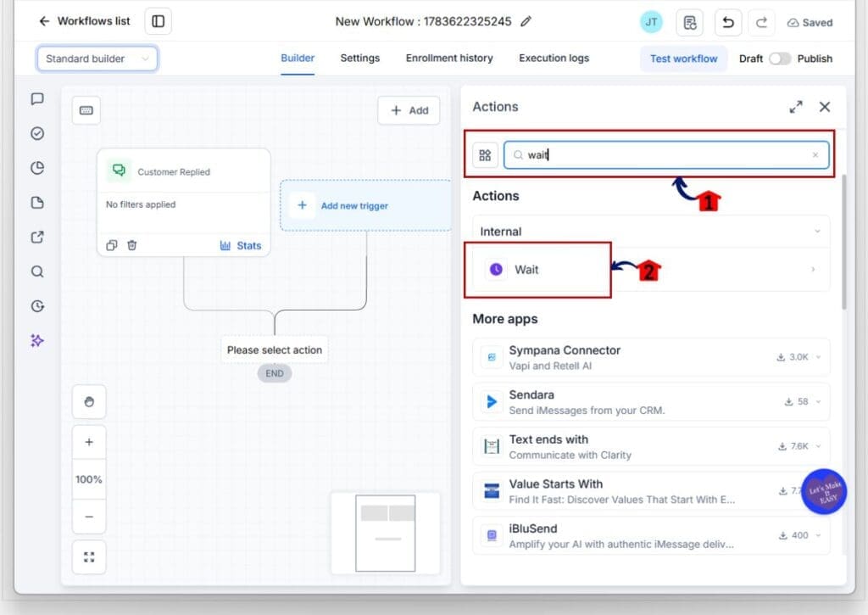The image size is (868, 615).
Task: Click the canvas minimap thumbnail
Action: [386, 533]
